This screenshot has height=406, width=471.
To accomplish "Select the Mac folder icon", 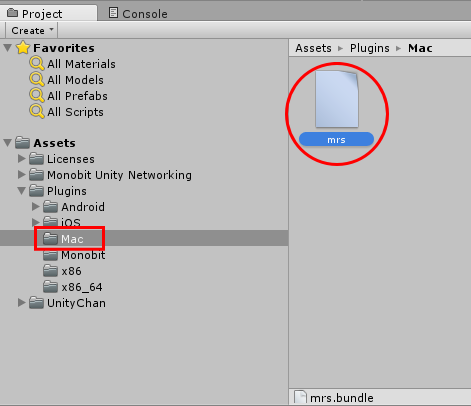I will [50, 239].
